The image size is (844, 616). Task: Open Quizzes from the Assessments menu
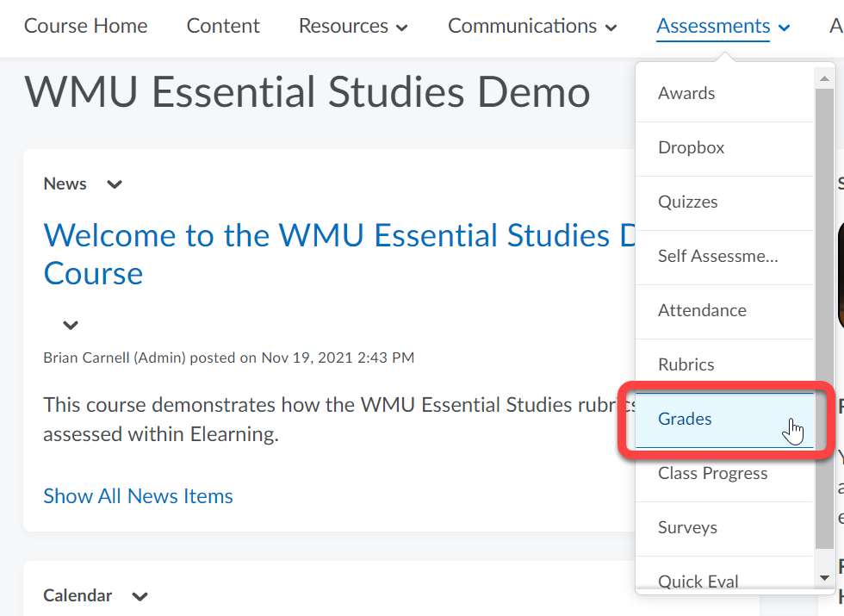pos(687,202)
